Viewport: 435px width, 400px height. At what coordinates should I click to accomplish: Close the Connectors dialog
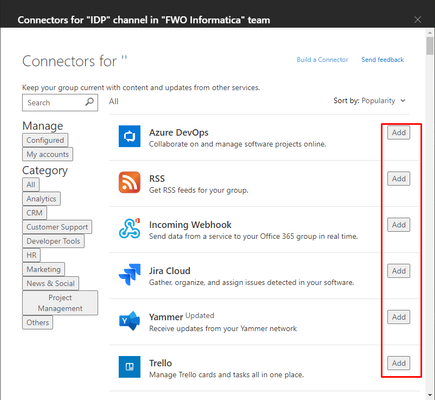point(418,20)
